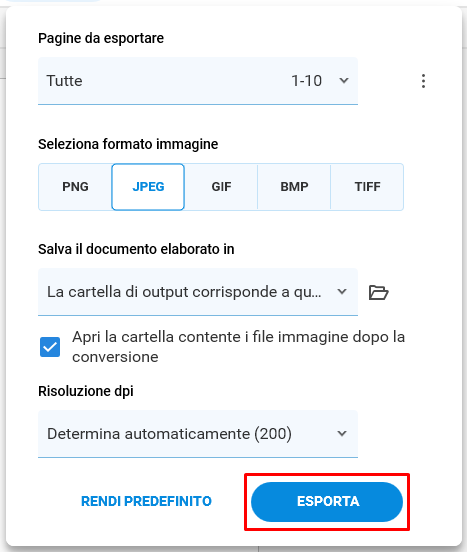The height and width of the screenshot is (552, 467).
Task: Uncheck the open folder after conversion checkbox
Action: point(50,347)
